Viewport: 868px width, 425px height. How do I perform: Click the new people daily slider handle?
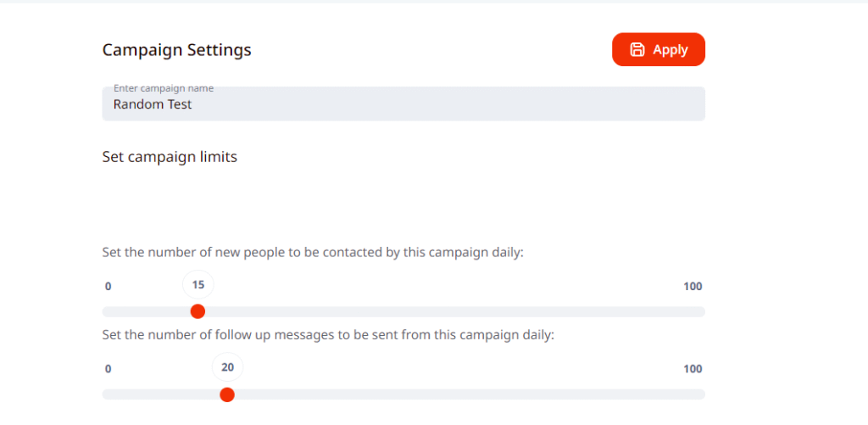[x=198, y=311]
